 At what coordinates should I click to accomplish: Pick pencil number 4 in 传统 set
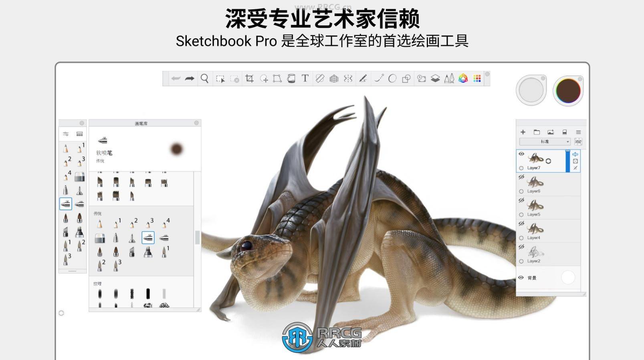pos(165,223)
